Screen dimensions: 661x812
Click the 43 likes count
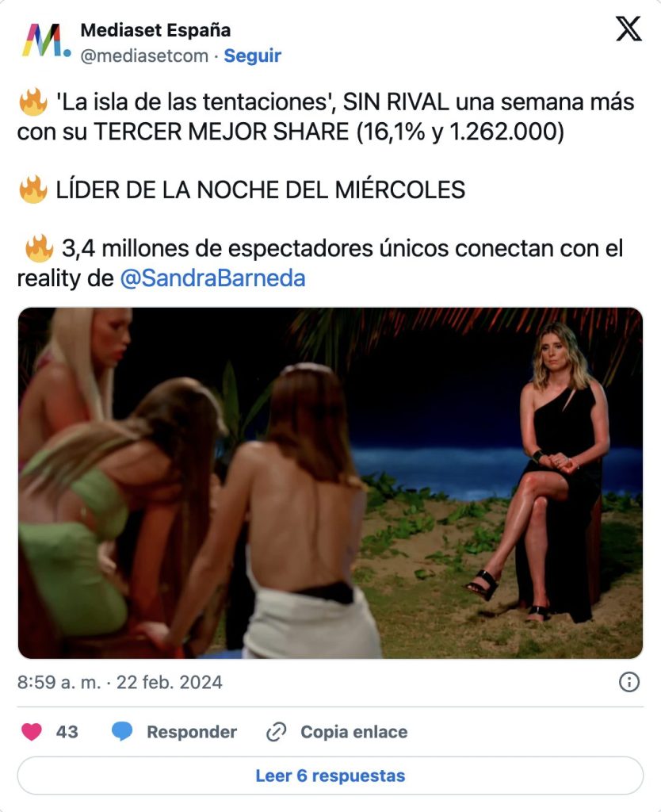[x=67, y=732]
